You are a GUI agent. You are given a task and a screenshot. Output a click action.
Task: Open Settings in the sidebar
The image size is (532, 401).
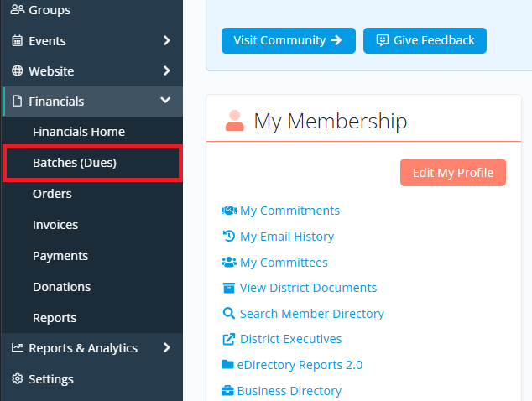92,378
